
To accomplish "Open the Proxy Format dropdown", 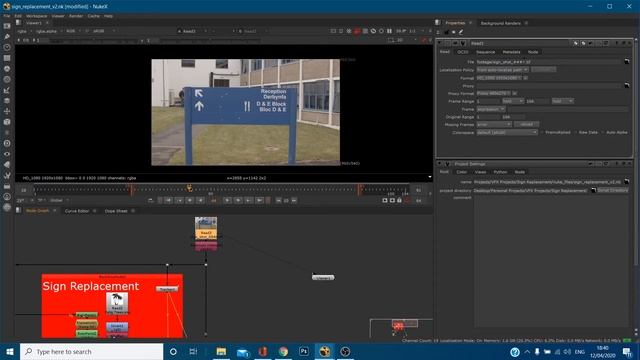I will pyautogui.click(x=494, y=93).
